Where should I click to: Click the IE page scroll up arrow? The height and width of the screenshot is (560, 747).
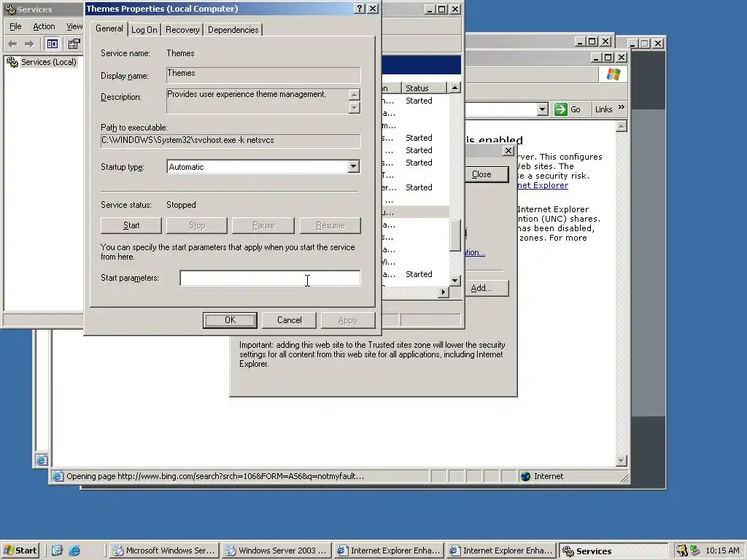(x=622, y=126)
